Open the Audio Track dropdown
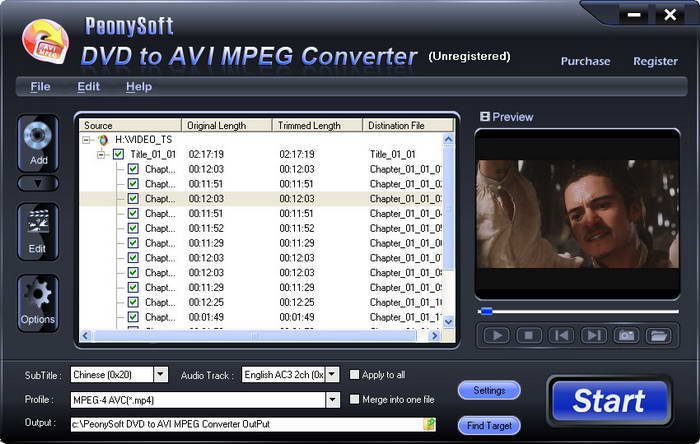The height and width of the screenshot is (444, 700). click(x=332, y=374)
